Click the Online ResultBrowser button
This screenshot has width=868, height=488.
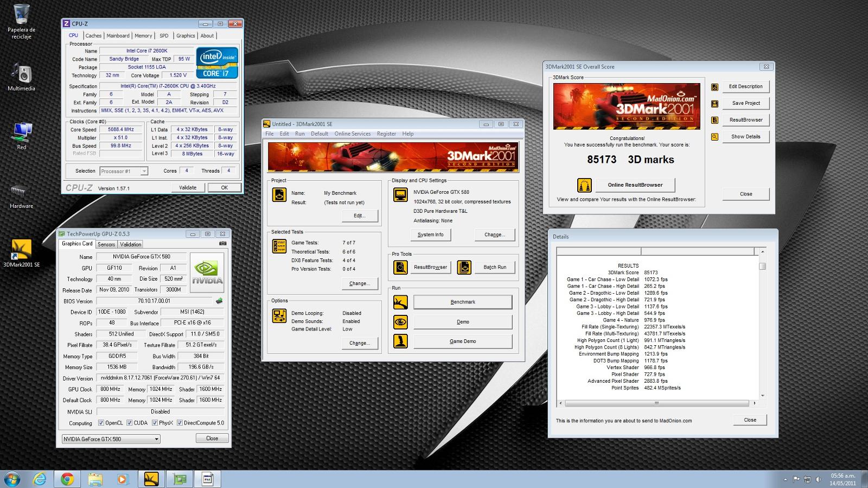point(635,185)
